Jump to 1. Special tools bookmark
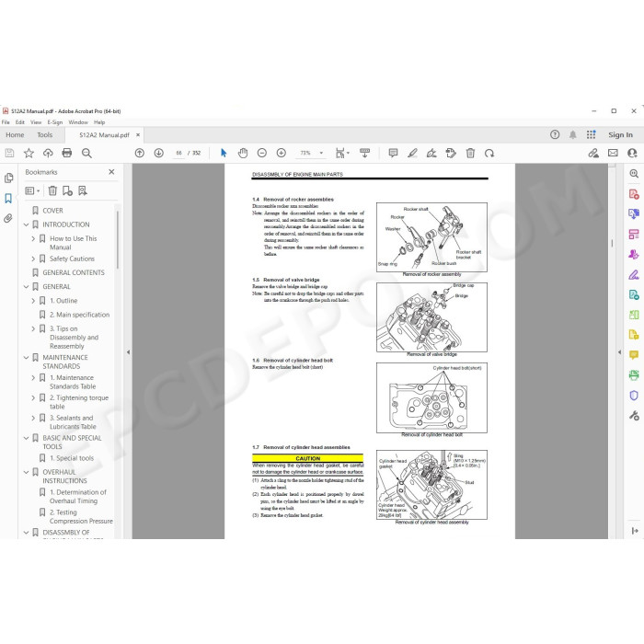Viewport: 644px width, 644px height. (72, 458)
